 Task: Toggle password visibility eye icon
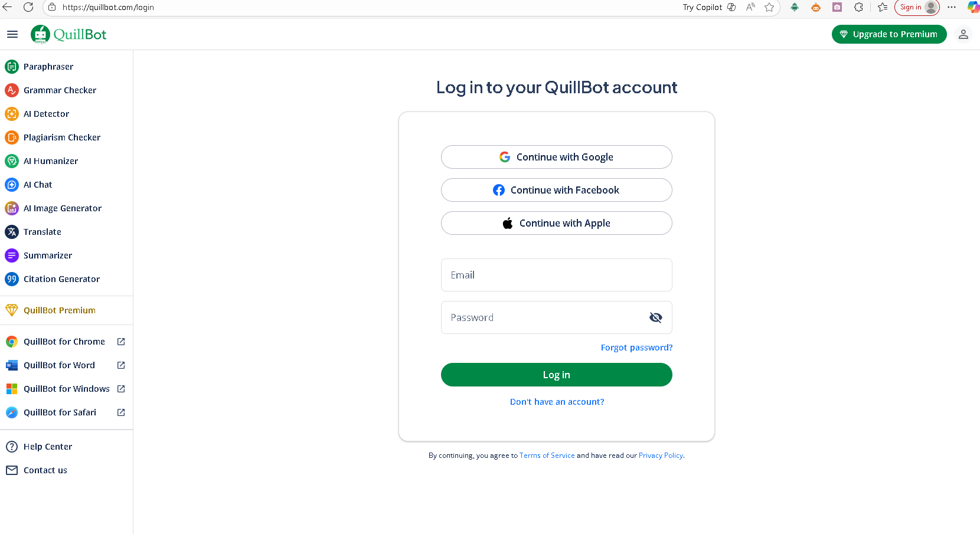(x=655, y=317)
